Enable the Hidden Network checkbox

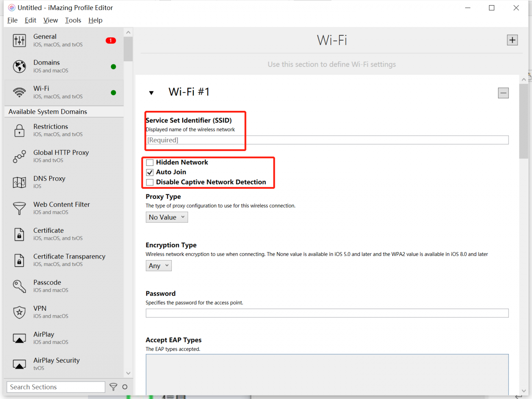150,163
